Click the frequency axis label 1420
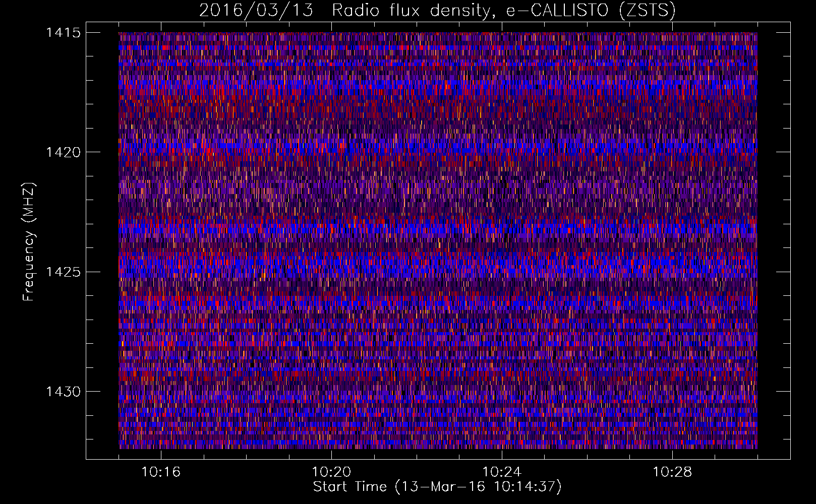816x504 pixels. pos(63,152)
